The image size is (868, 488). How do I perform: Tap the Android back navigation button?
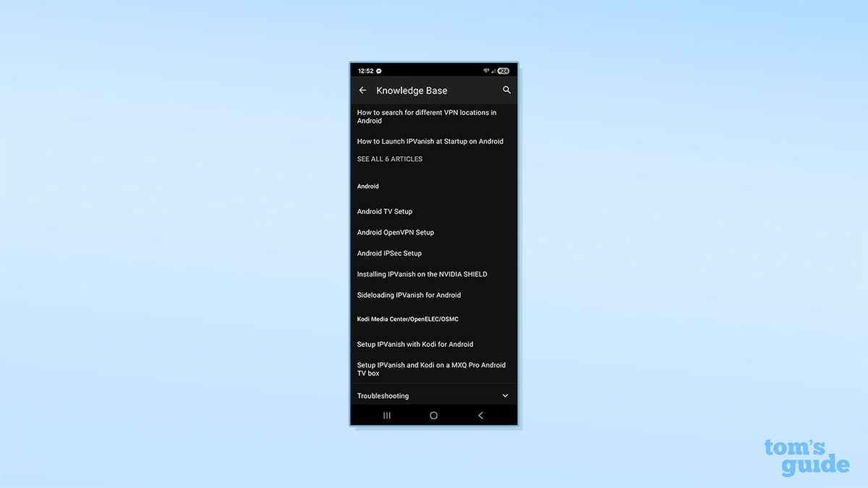480,416
